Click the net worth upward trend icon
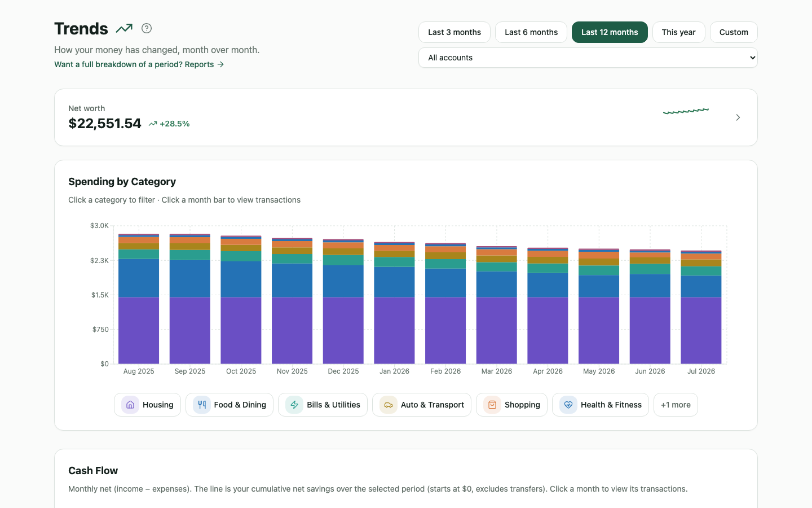This screenshot has height=508, width=812. pos(153,124)
